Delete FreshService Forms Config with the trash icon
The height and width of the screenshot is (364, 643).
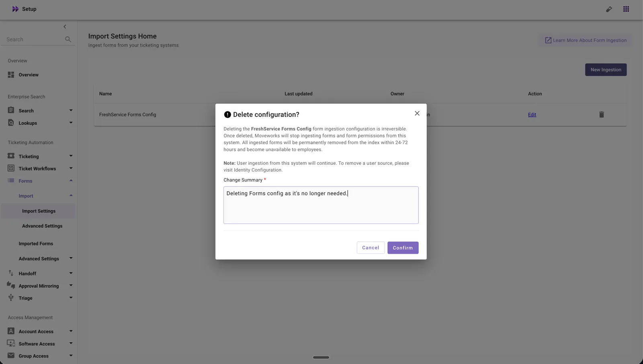[602, 115]
